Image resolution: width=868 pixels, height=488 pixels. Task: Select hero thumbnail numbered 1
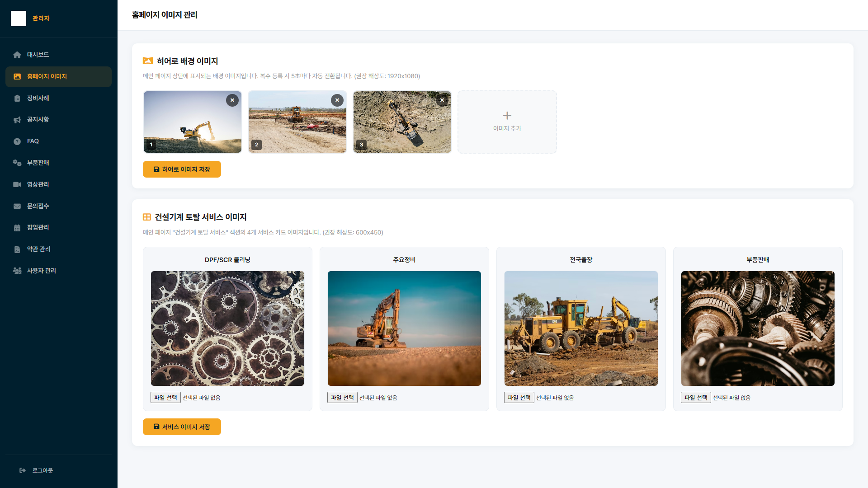(x=193, y=122)
